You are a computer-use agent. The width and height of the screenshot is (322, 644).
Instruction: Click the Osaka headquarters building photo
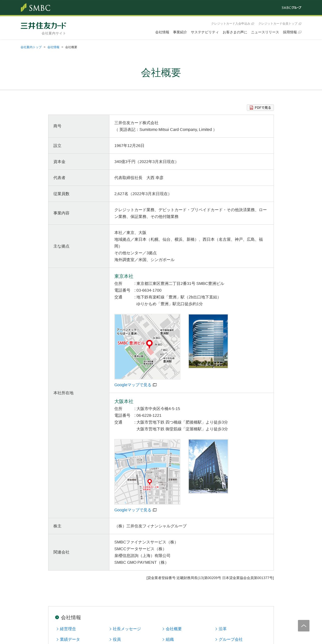(208, 466)
